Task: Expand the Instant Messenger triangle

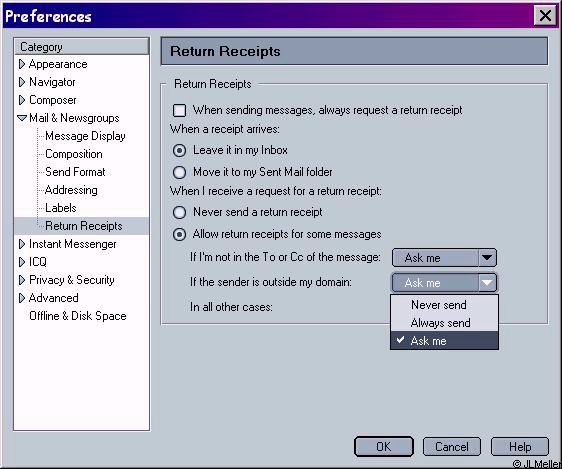Action: pos(22,244)
